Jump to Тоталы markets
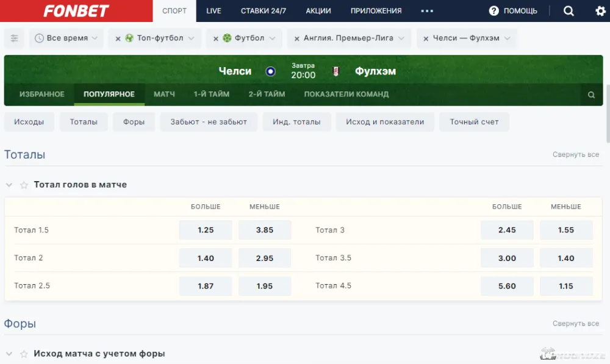610x364 pixels. [x=84, y=122]
